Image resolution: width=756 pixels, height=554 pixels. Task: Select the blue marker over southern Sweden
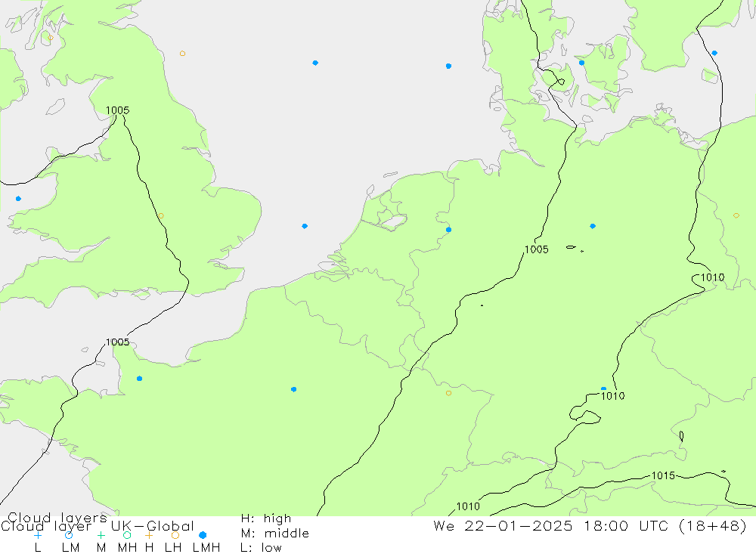[714, 53]
